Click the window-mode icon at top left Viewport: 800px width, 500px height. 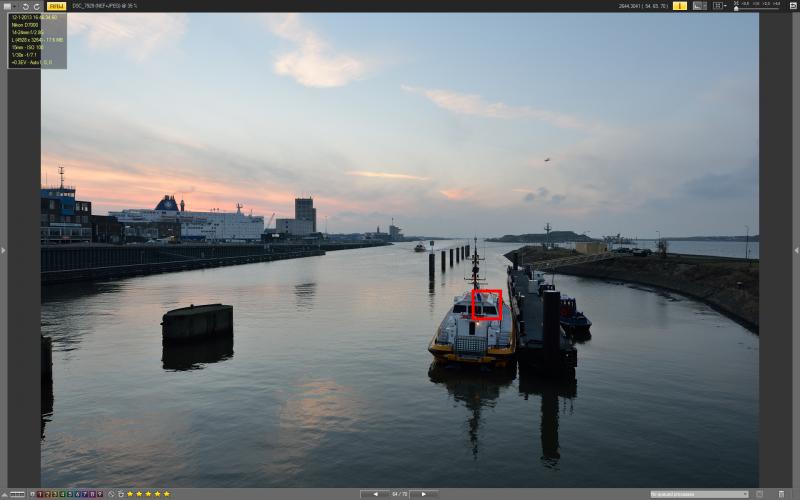click(x=7, y=6)
